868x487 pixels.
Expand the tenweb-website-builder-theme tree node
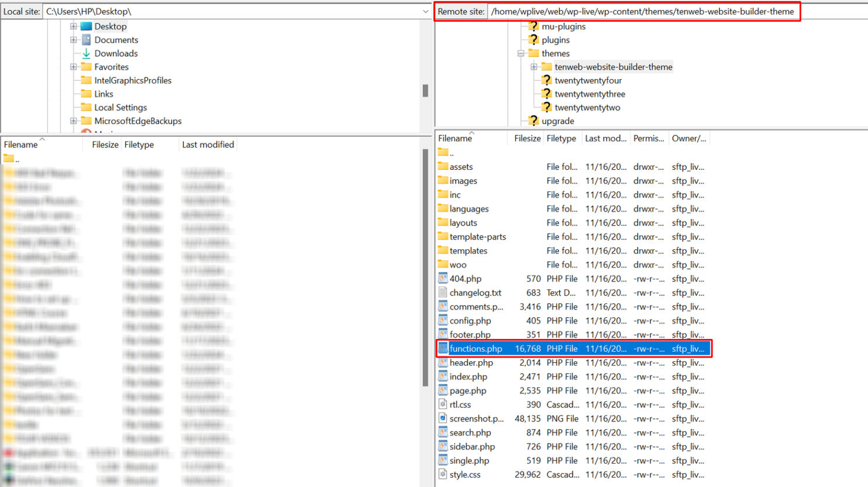pos(533,67)
